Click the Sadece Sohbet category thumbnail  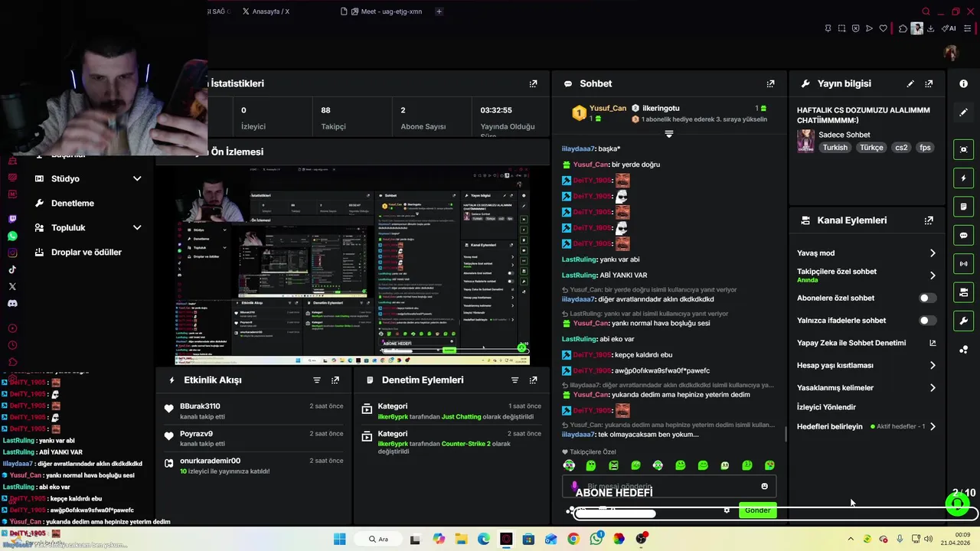tap(805, 141)
